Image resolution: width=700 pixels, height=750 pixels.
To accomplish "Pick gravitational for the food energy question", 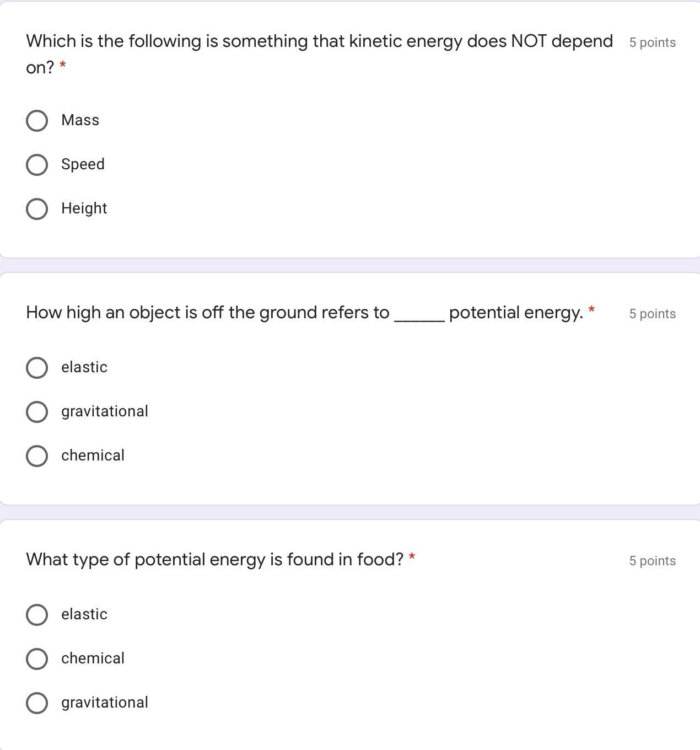I will pos(37,703).
